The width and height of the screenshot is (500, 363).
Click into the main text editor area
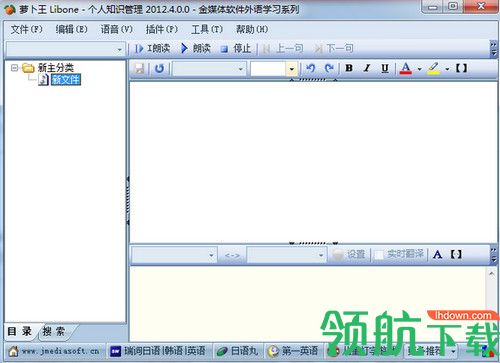click(313, 162)
